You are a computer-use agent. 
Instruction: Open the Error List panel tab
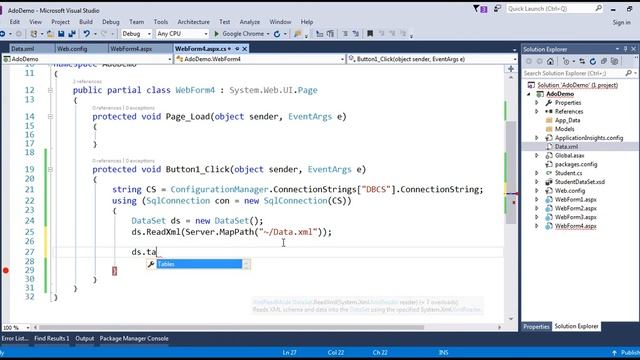[15, 338]
